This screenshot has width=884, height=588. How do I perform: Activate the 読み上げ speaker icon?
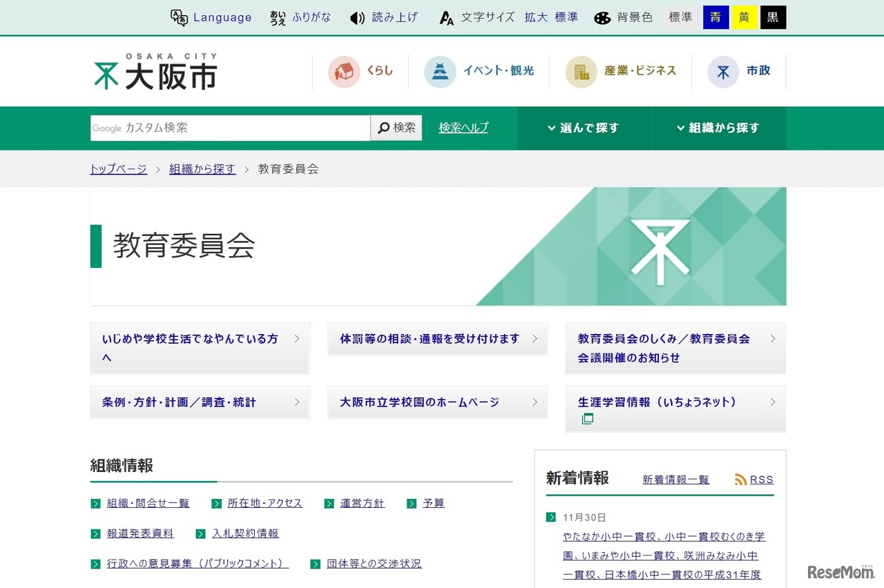pyautogui.click(x=356, y=17)
